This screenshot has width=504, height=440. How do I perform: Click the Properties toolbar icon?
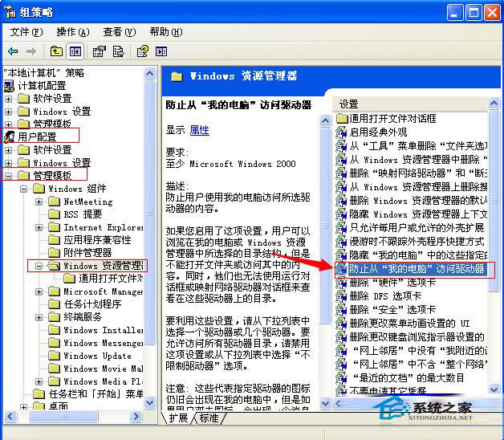tap(99, 51)
